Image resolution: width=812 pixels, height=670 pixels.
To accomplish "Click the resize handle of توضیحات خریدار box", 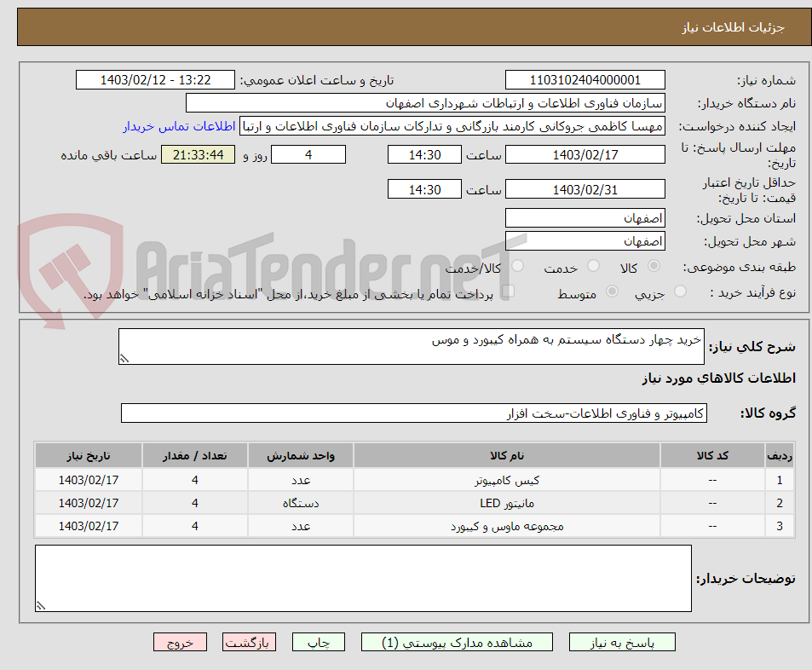I will click(40, 606).
